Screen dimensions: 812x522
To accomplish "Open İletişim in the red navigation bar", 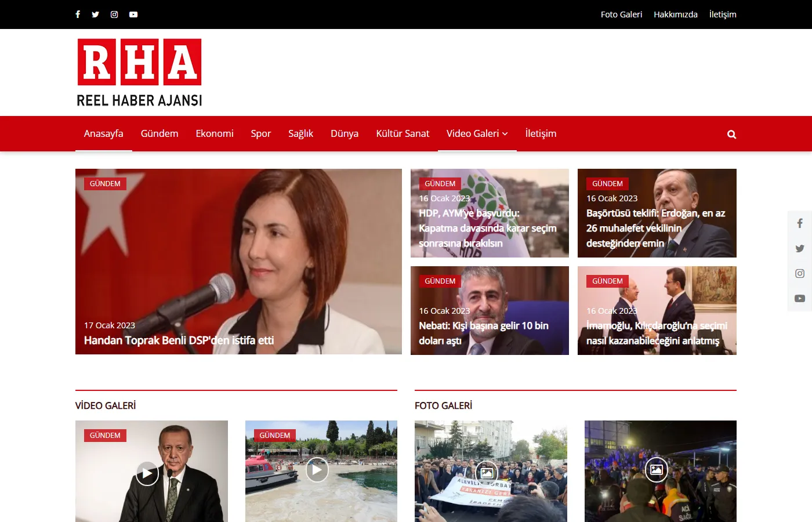I will (541, 133).
